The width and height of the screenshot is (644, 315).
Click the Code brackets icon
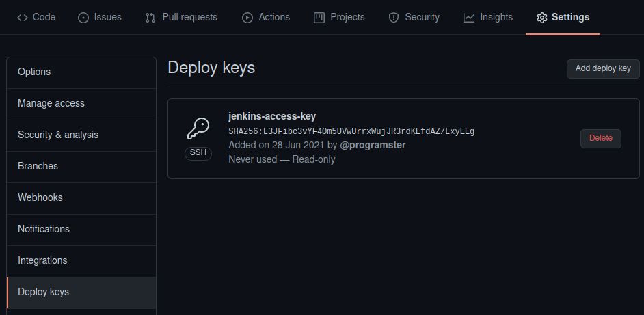(x=23, y=18)
